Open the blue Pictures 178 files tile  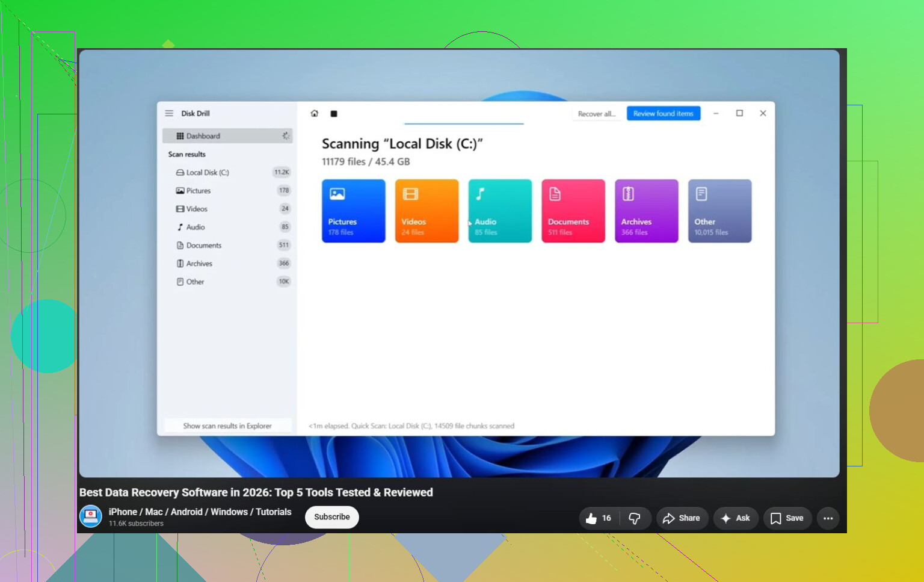354,211
